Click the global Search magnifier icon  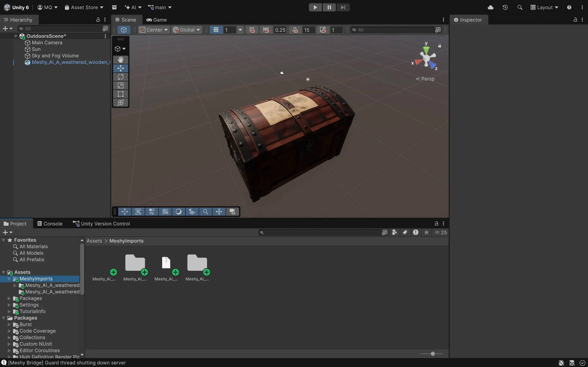click(x=520, y=7)
